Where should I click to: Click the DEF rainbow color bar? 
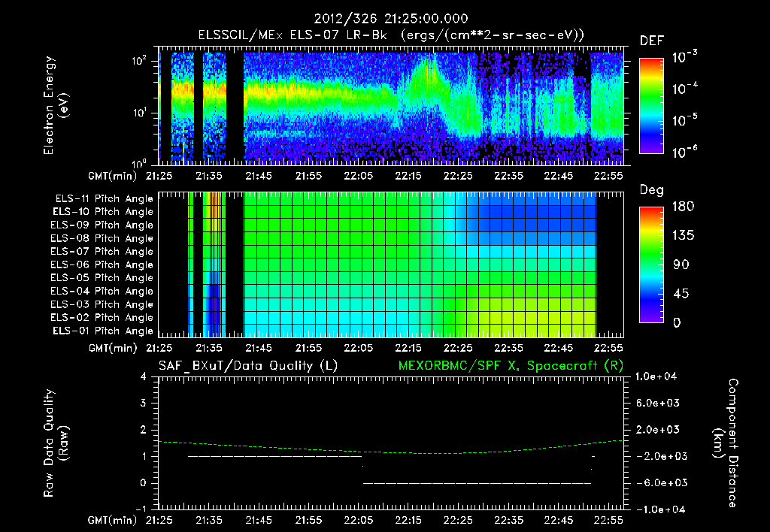(652, 106)
